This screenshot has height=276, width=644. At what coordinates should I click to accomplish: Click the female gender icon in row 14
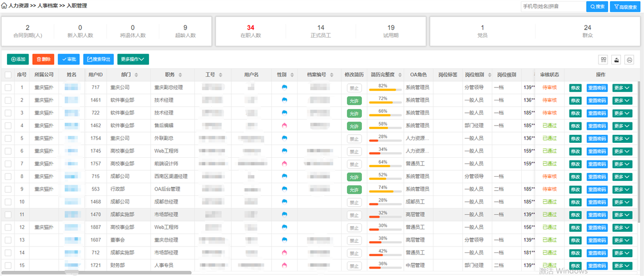[285, 252]
